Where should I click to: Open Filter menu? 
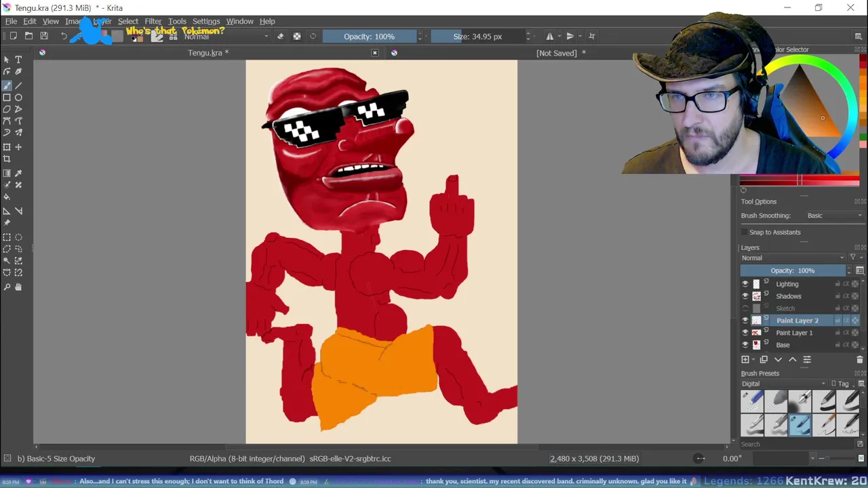click(153, 21)
